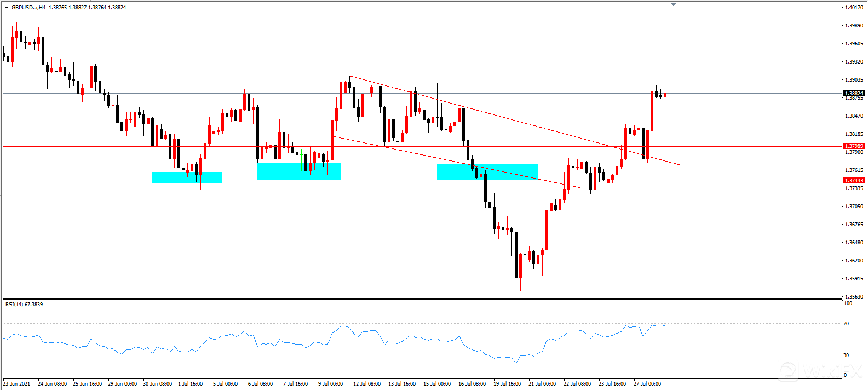868x390 pixels.
Task: Click the chart shift triangle marker at top
Action: 673,4
